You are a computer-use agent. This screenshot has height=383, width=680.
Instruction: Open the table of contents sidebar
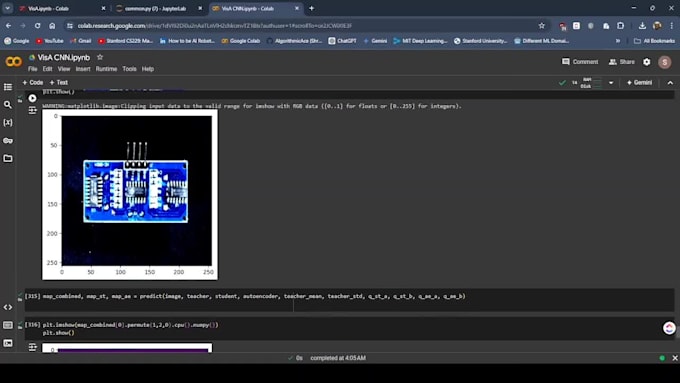[x=8, y=87]
